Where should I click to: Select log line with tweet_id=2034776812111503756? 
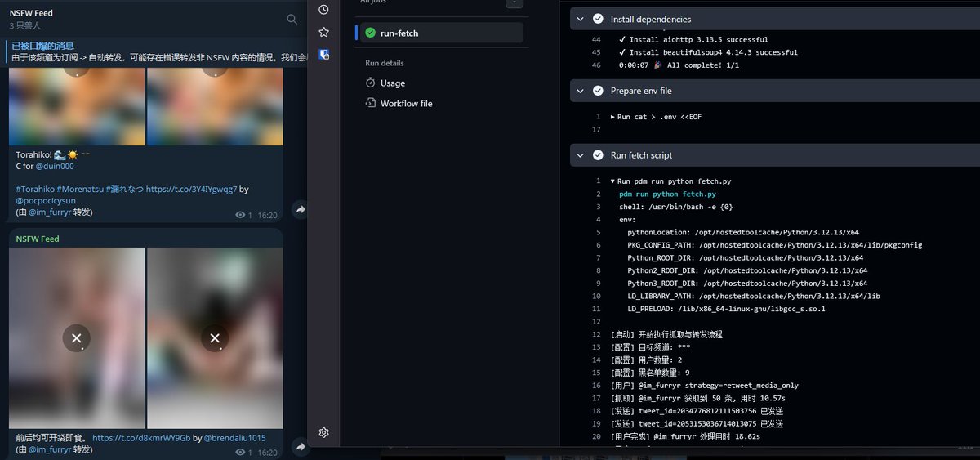click(x=697, y=411)
